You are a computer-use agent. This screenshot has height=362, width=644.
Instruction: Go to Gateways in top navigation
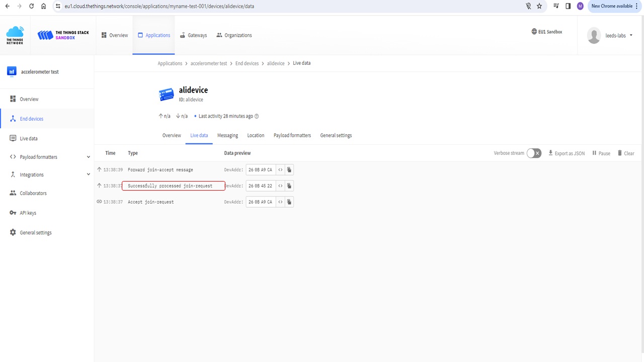[x=193, y=35]
